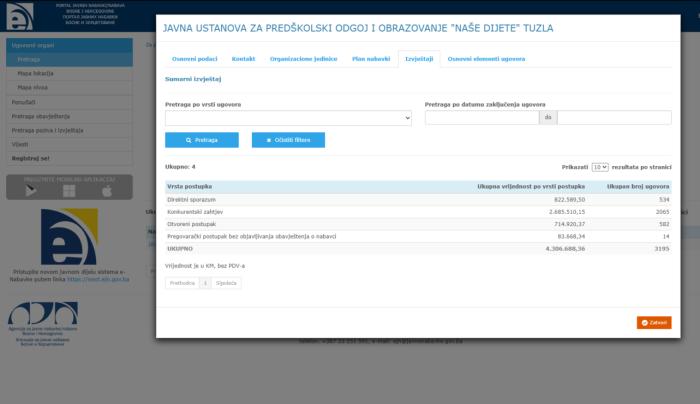Click the Sljedeća pagination button
Screen dimensions: 700x404
point(226,283)
